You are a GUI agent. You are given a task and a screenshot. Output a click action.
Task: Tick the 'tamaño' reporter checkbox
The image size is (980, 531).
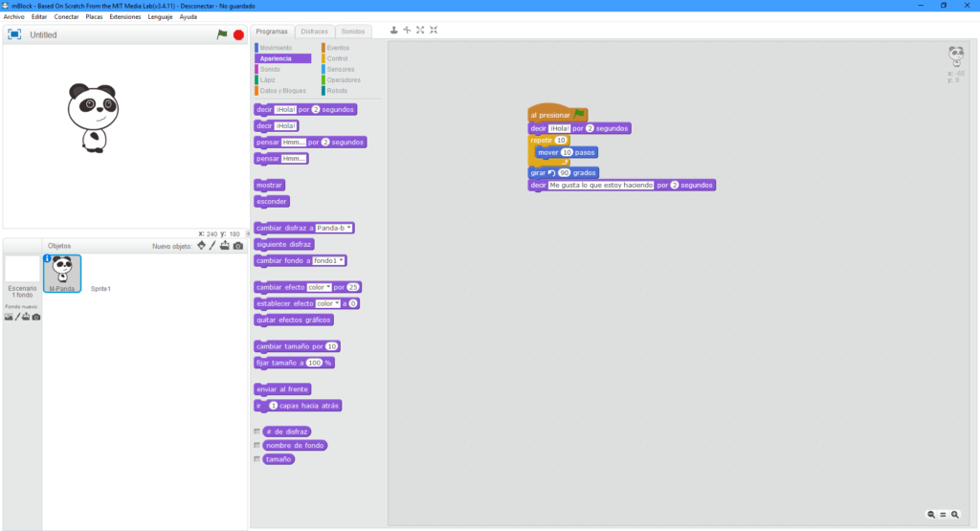click(x=256, y=459)
